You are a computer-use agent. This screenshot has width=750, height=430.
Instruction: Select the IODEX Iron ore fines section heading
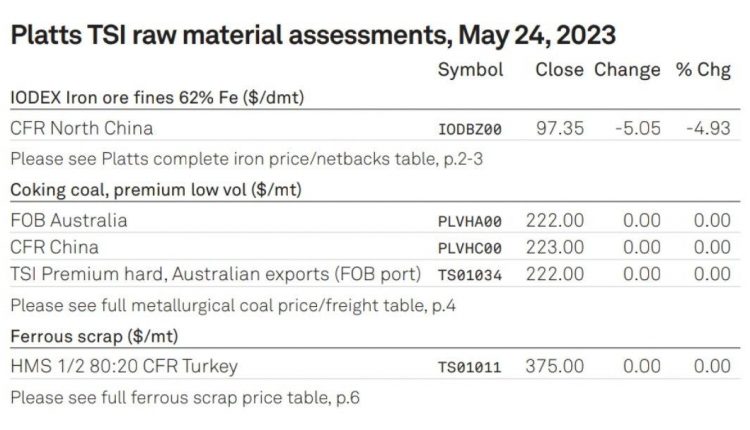click(157, 98)
